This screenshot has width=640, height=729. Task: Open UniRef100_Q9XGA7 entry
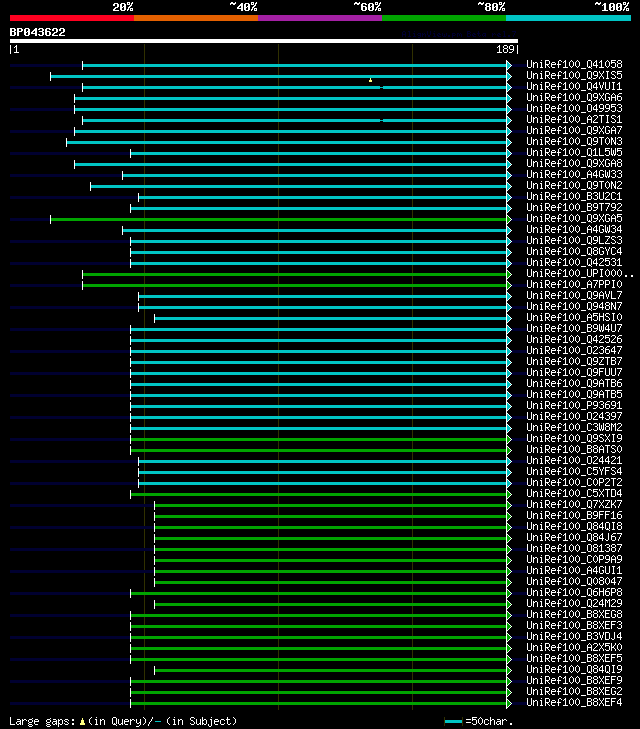(x=574, y=131)
